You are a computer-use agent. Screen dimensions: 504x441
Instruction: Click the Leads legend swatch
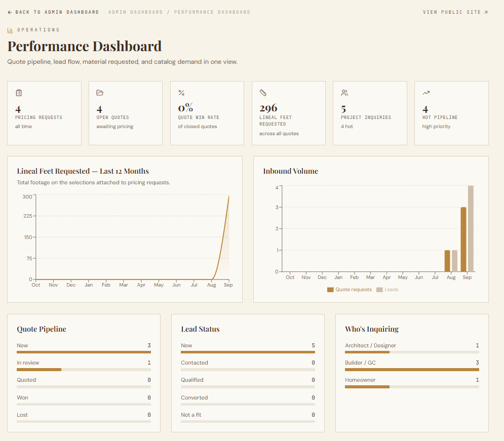[x=379, y=290]
